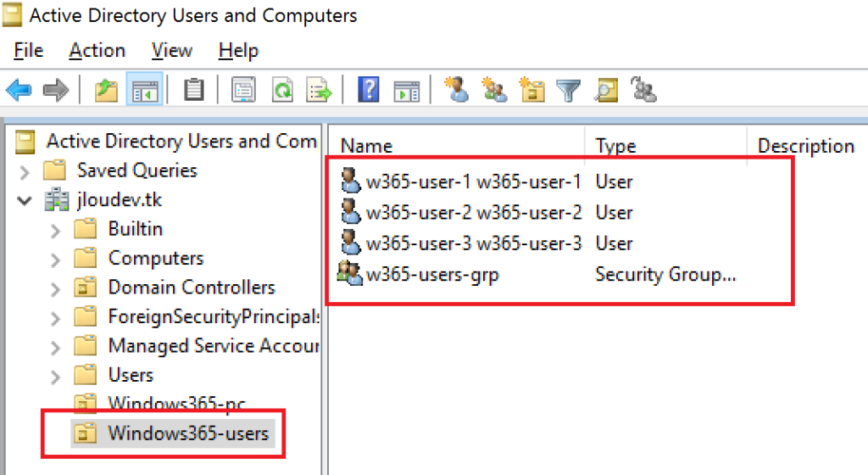Click the Saved Queries folder icon
Viewport: 868px width, 475px height.
point(55,170)
